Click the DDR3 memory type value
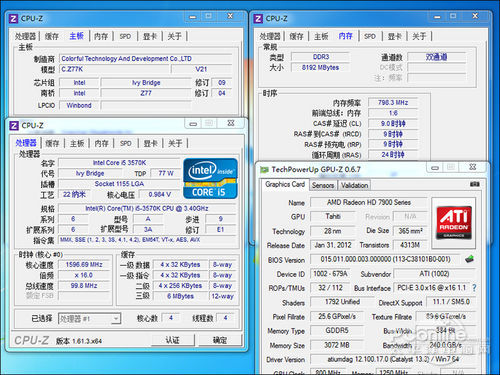 tap(321, 57)
